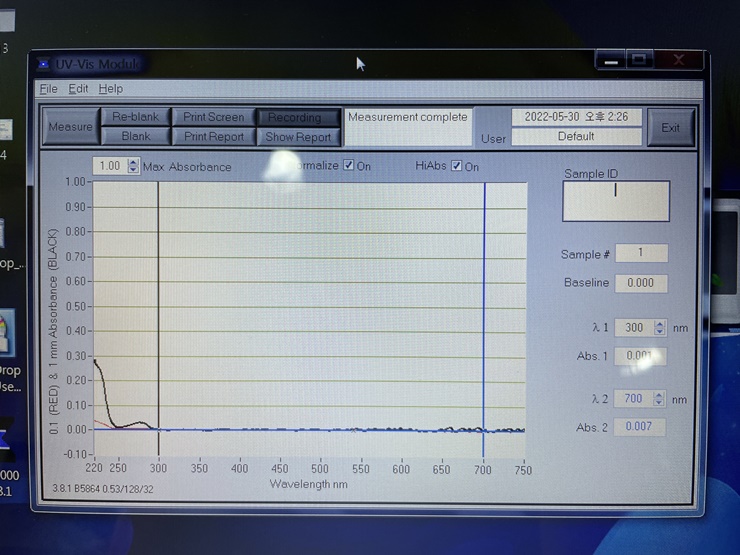Screen dimensions: 740x555
Task: Click the Sample # field
Action: point(640,253)
